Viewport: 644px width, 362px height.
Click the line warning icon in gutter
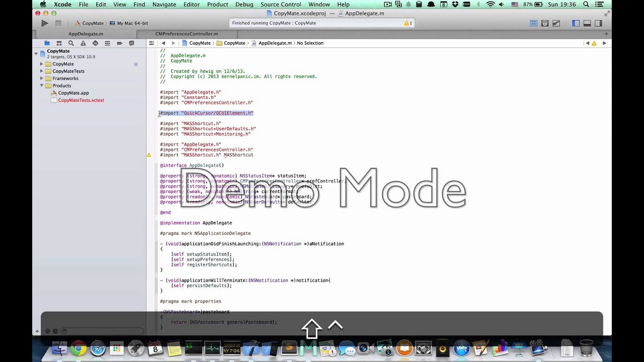(x=149, y=155)
